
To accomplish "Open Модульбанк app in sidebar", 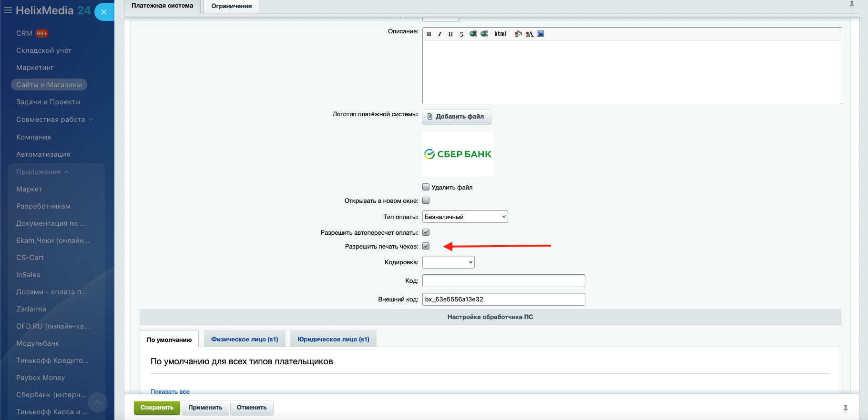I will pos(38,343).
